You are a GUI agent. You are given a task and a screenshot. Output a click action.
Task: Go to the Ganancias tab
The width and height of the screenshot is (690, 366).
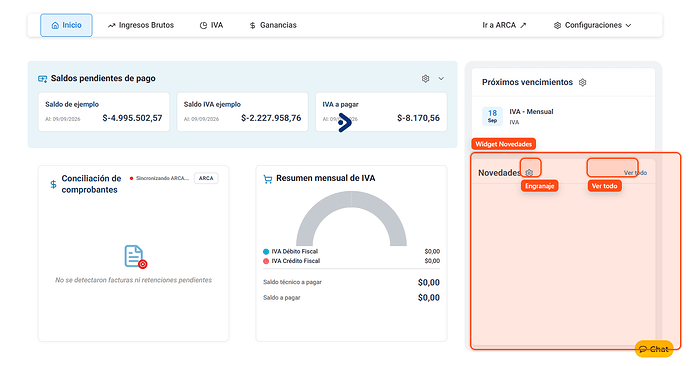[x=273, y=25]
